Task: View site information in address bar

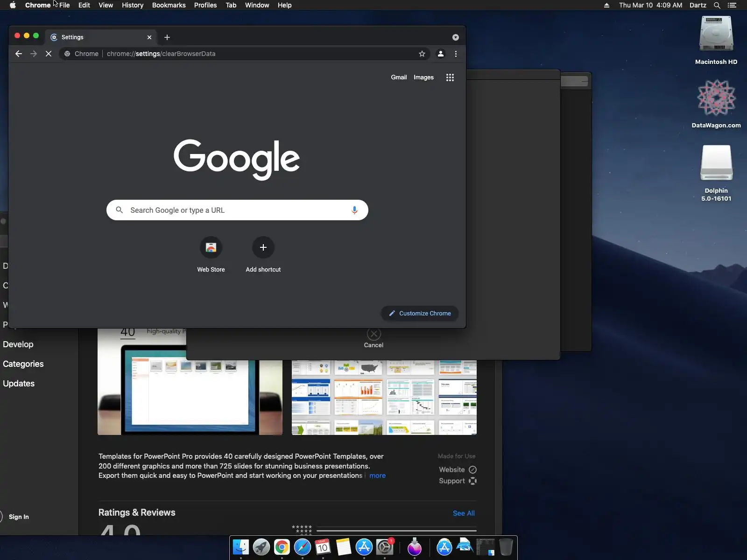Action: tap(67, 54)
